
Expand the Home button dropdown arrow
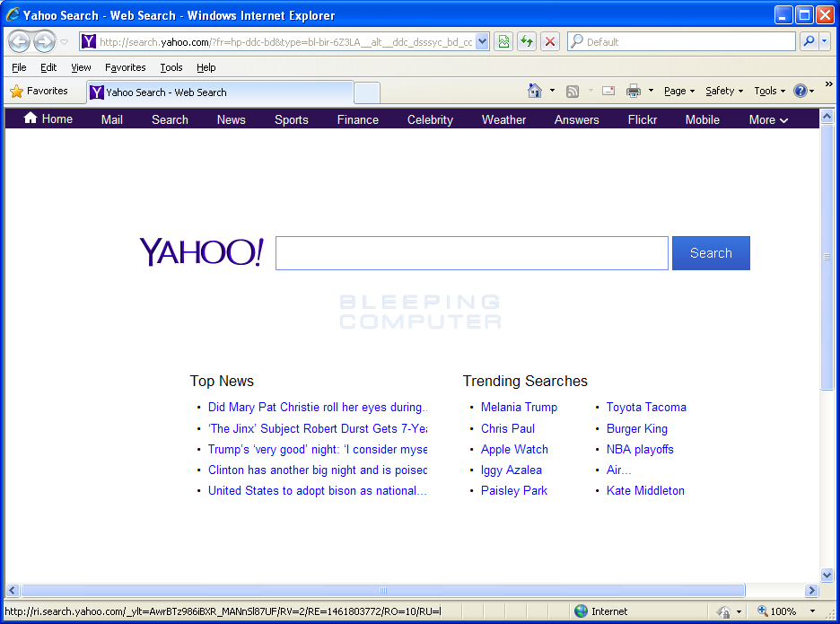[x=552, y=91]
